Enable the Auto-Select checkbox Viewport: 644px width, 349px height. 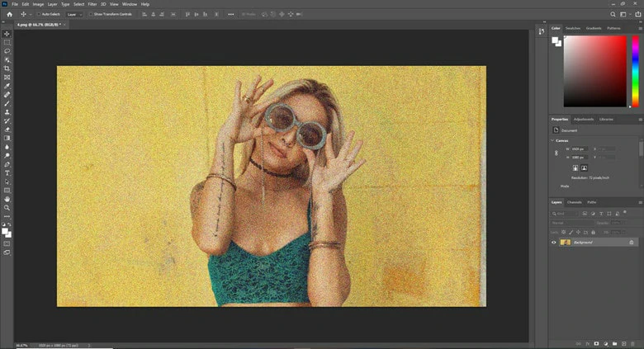[39, 14]
